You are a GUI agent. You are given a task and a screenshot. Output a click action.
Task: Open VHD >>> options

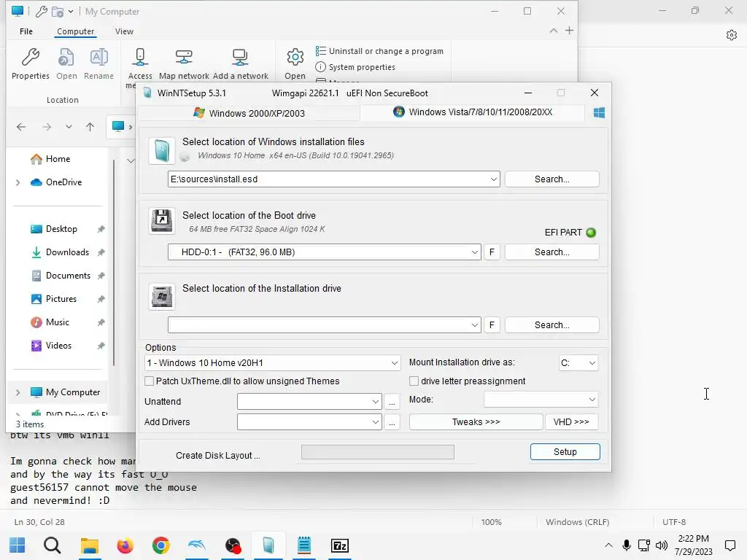571,422
